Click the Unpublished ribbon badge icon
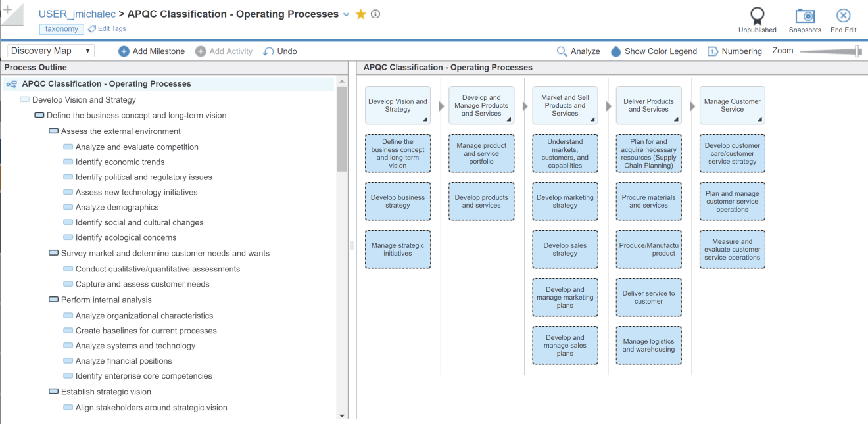868x424 pixels. (x=757, y=14)
